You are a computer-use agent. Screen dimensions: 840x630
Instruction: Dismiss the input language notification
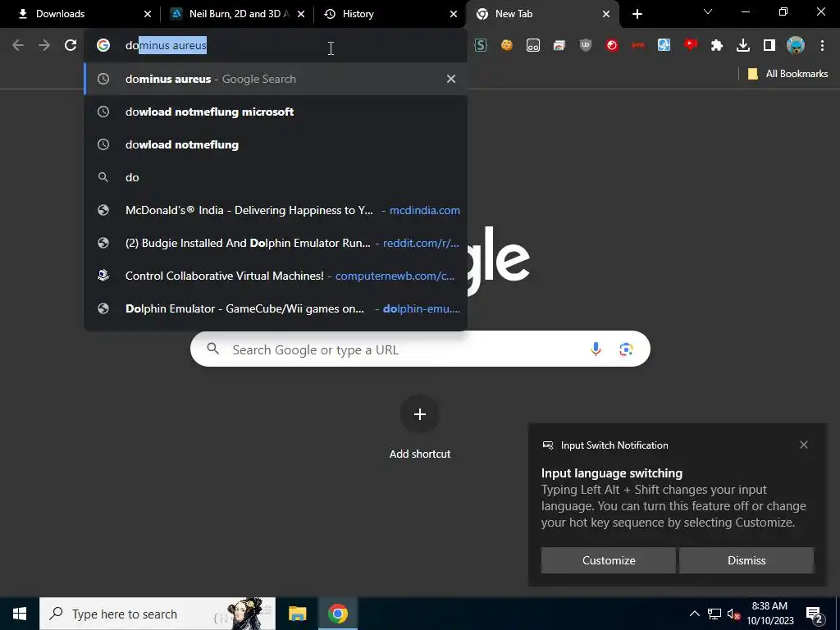coord(746,560)
